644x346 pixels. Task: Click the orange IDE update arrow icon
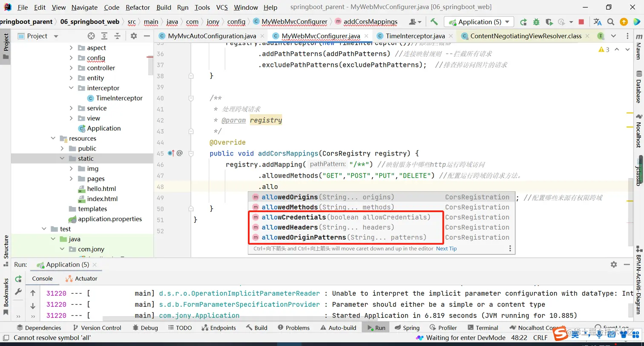point(624,22)
